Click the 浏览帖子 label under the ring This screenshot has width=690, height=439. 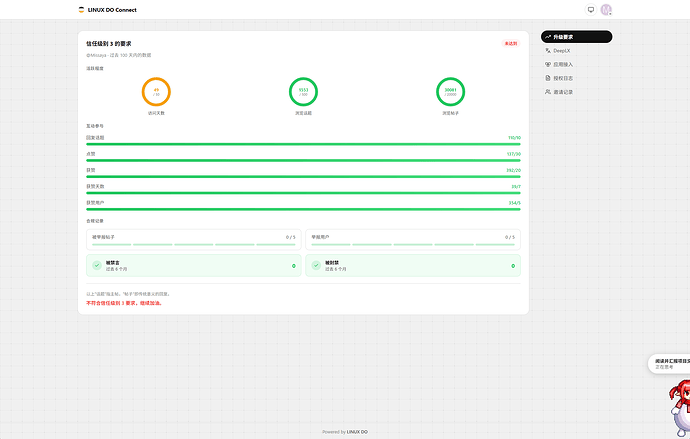click(x=450, y=113)
